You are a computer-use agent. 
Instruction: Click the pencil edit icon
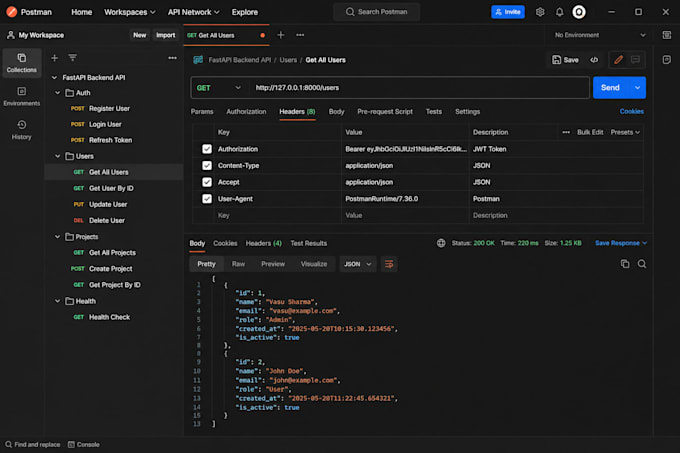[x=618, y=60]
